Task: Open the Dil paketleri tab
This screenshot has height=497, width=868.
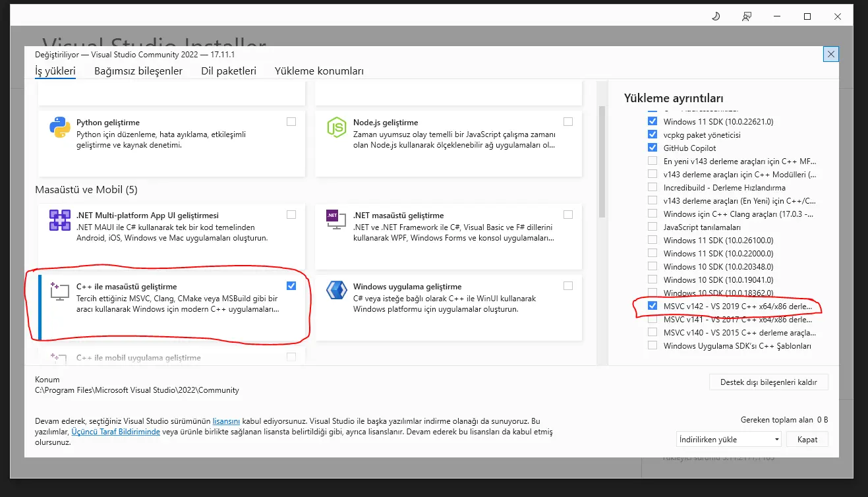Action: (x=228, y=71)
